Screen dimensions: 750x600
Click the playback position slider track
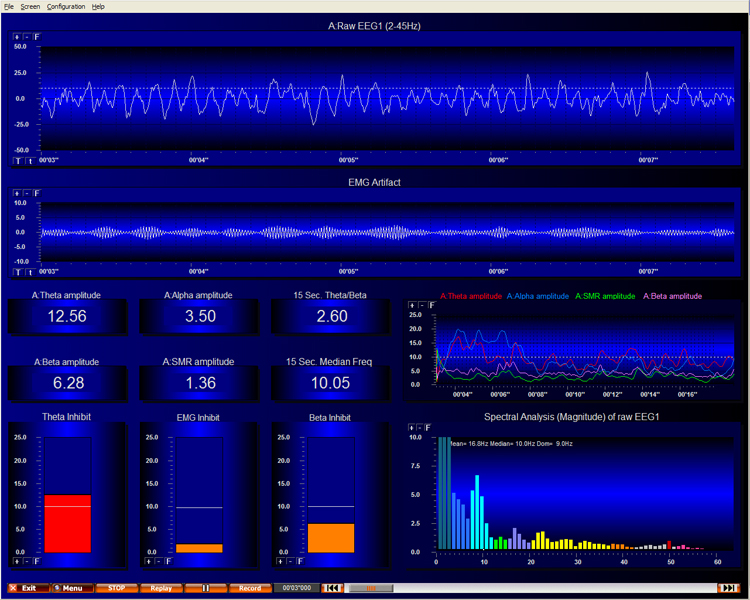[x=530, y=588]
